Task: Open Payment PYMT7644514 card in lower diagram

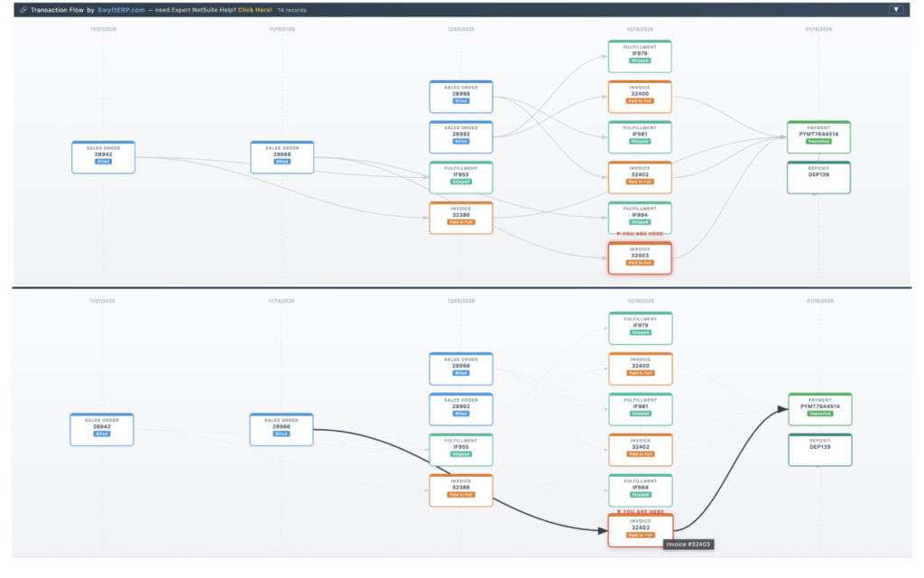Action: coord(819,409)
